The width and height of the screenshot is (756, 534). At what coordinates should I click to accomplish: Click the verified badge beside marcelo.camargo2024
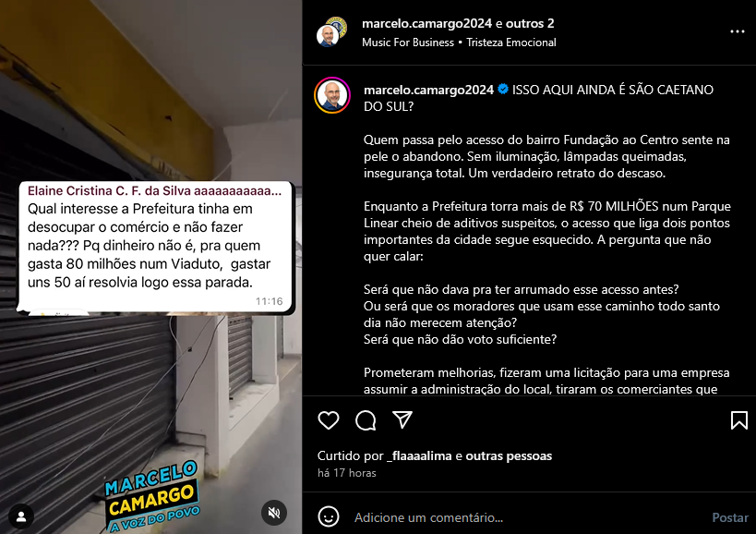(503, 90)
